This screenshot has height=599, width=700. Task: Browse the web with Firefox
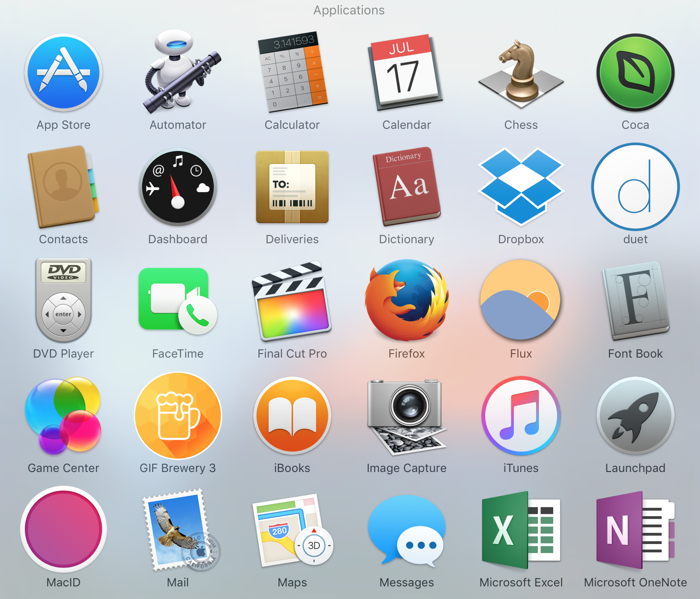[x=406, y=301]
